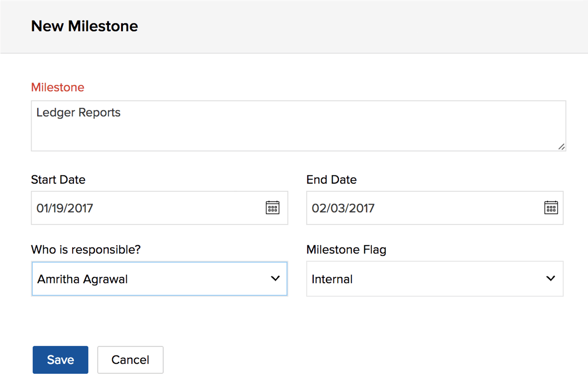Click the Milestone Flag label

coord(346,249)
